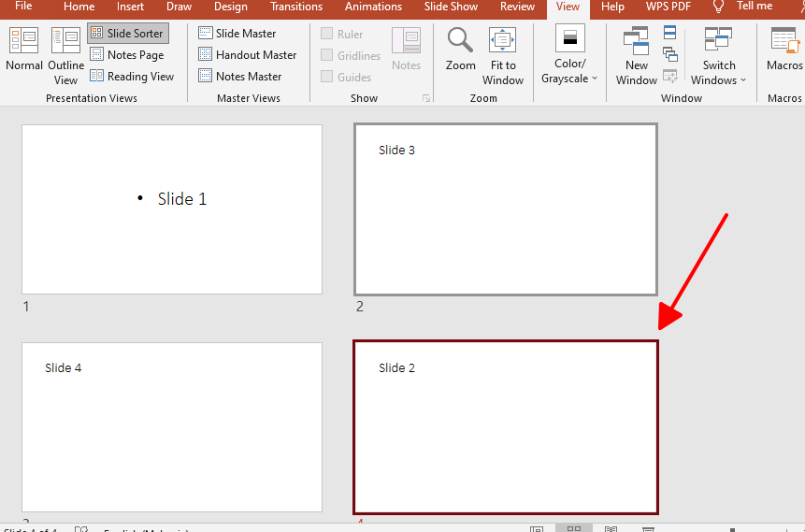This screenshot has height=532, width=805.
Task: Open Show group dialog launcher
Action: pos(426,98)
